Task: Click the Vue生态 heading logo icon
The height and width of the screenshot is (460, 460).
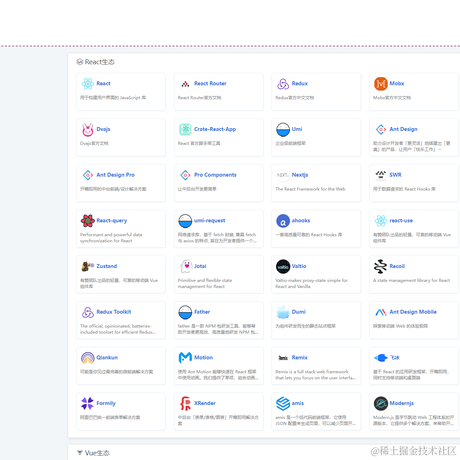Action: tap(80, 453)
